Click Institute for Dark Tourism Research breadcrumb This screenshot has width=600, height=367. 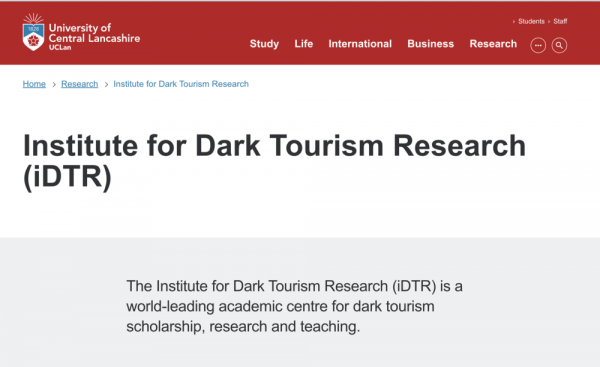[x=181, y=84]
